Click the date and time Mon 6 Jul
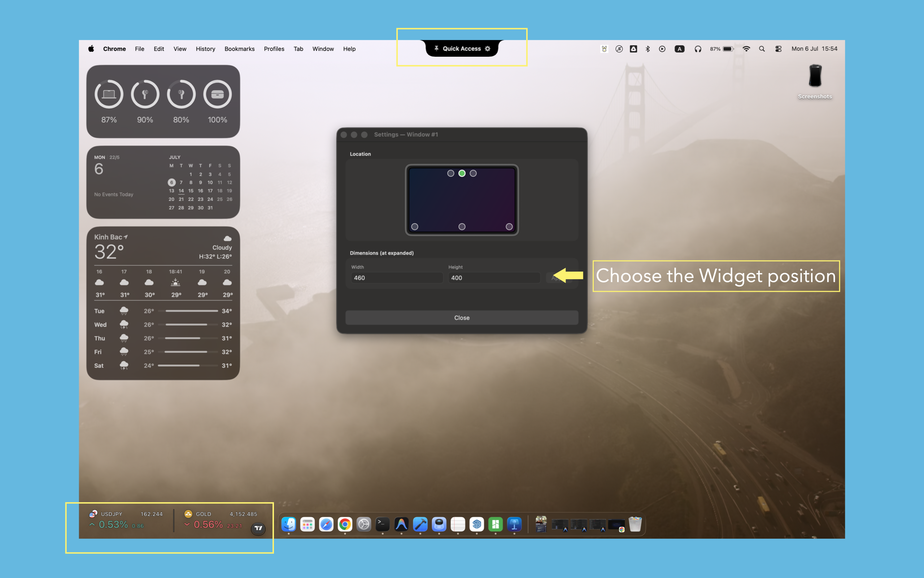The width and height of the screenshot is (924, 578). click(814, 49)
